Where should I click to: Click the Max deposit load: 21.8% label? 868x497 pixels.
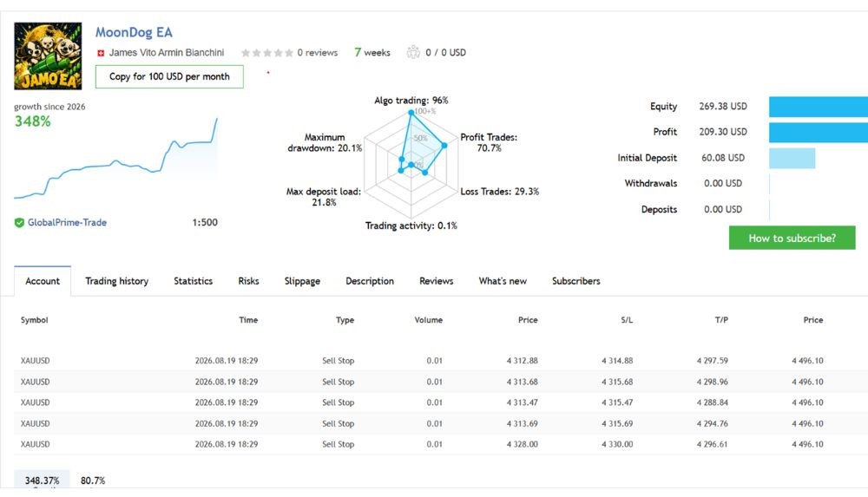coord(323,197)
